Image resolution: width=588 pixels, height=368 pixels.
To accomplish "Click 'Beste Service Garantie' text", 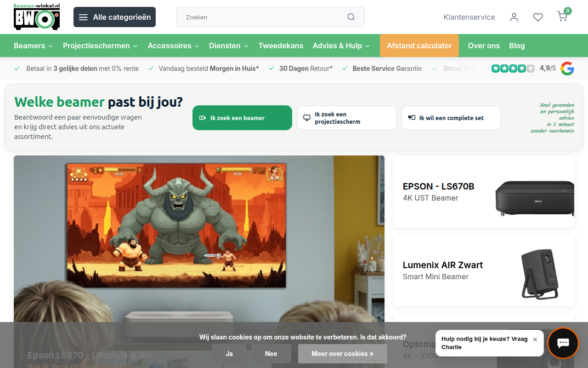I will tap(387, 69).
